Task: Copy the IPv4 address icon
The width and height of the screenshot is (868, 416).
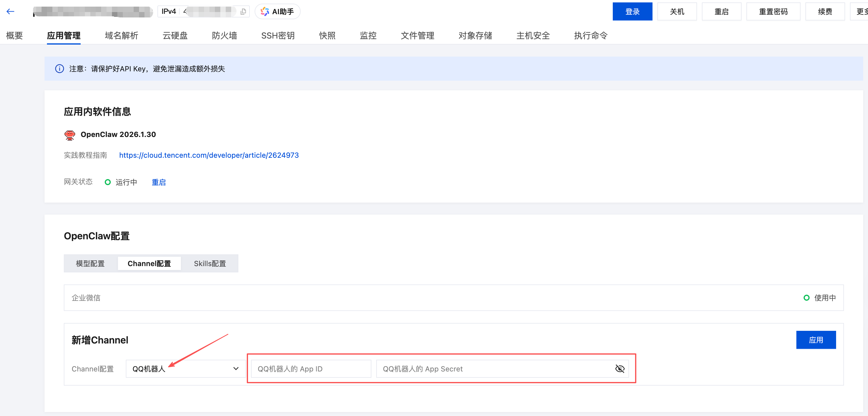Action: pyautogui.click(x=243, y=12)
